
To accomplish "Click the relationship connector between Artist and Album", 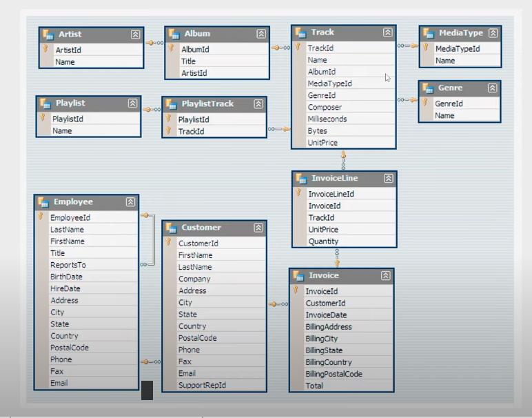I will [154, 43].
